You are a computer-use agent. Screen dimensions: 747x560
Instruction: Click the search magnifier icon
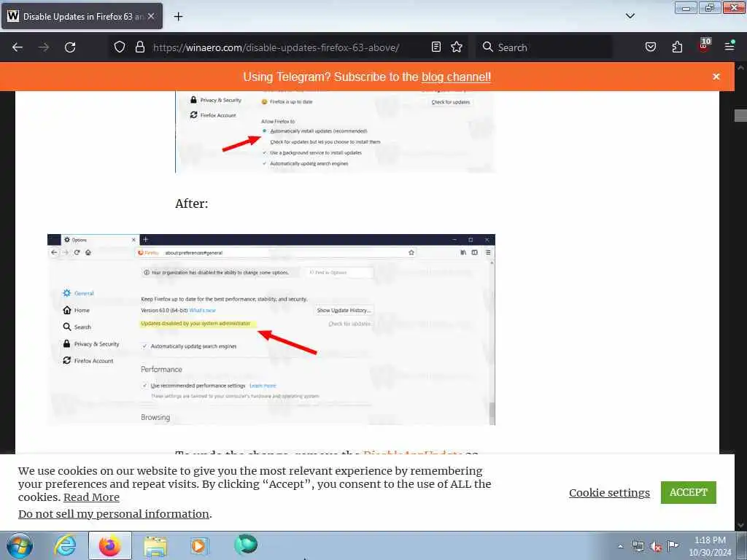coord(487,47)
